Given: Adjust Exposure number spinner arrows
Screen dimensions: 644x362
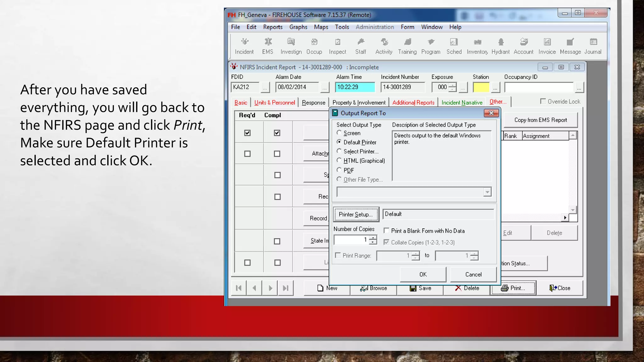Looking at the screenshot, I should coord(452,87).
